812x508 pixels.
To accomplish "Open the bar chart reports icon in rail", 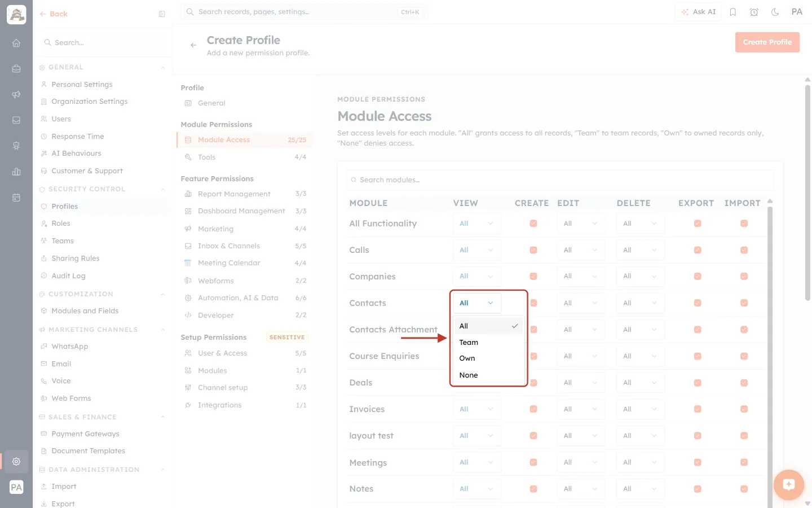I will pyautogui.click(x=16, y=172).
